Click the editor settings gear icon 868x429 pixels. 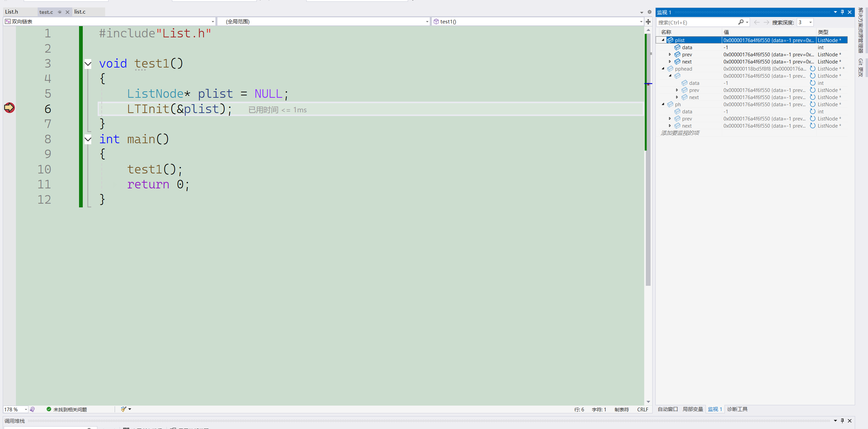pyautogui.click(x=649, y=12)
